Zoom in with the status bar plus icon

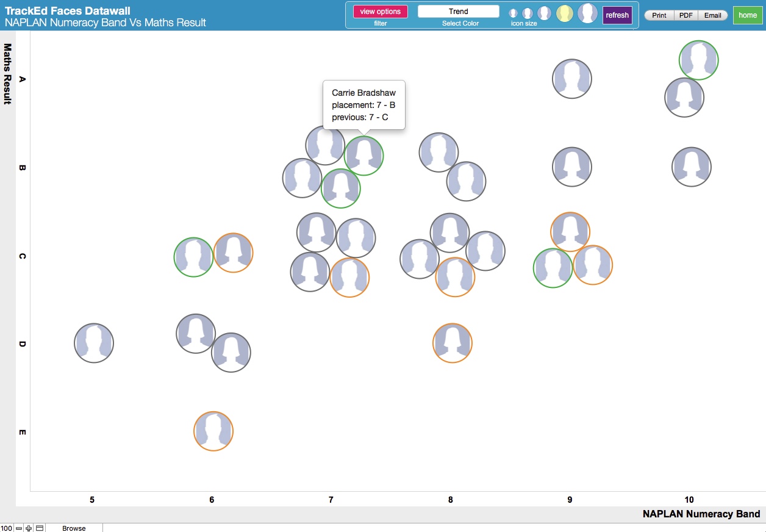tap(29, 528)
